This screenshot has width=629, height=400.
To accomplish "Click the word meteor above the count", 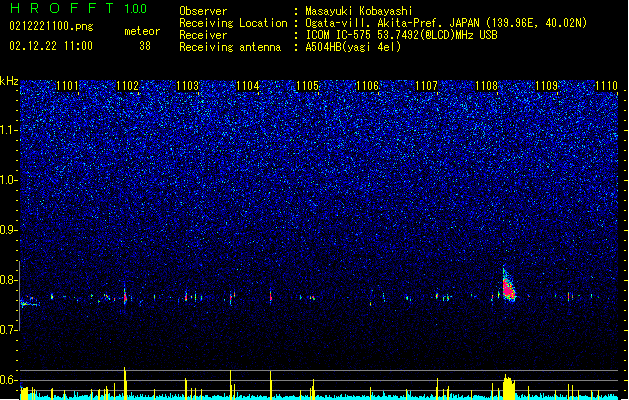I will click(142, 31).
